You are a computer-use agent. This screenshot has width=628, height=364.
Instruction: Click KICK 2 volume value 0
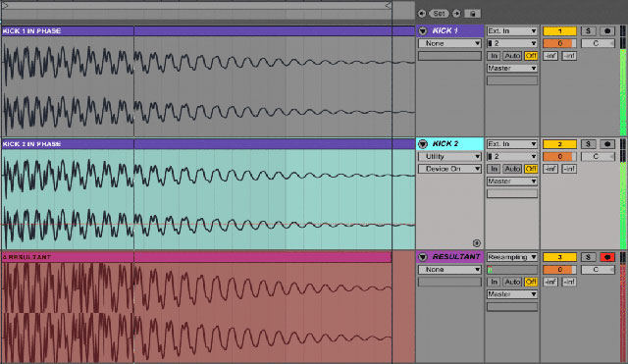(559, 156)
